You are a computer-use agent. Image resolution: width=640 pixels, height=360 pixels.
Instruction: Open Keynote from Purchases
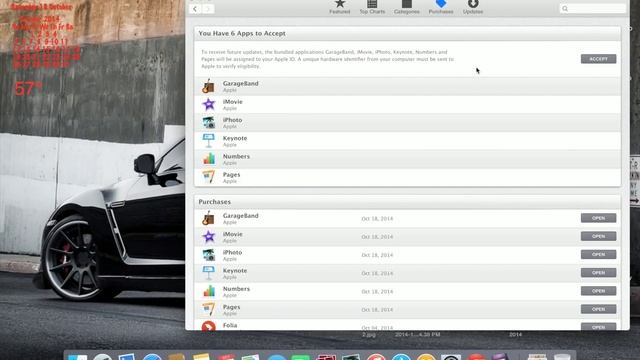pyautogui.click(x=598, y=273)
